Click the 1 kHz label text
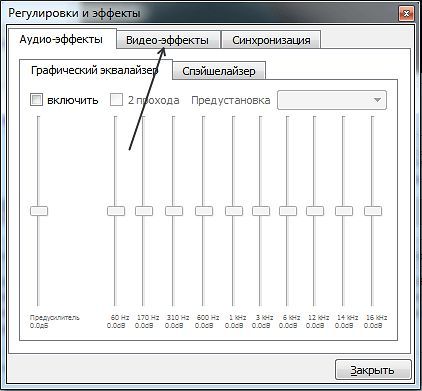The image size is (422, 391). pyautogui.click(x=237, y=317)
